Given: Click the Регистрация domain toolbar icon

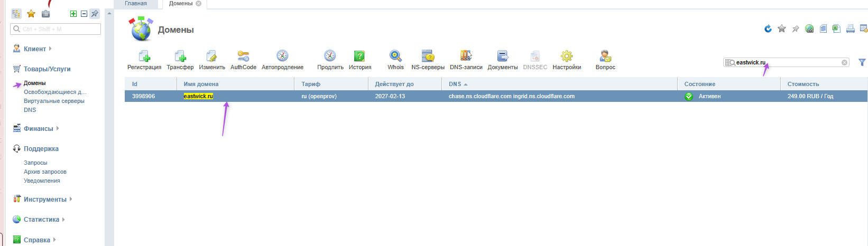Looking at the screenshot, I should (144, 56).
